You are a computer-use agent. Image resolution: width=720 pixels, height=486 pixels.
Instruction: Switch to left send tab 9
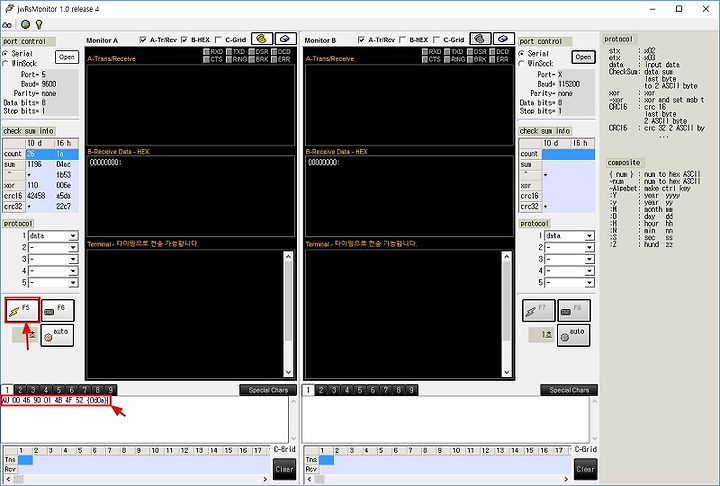(110, 390)
